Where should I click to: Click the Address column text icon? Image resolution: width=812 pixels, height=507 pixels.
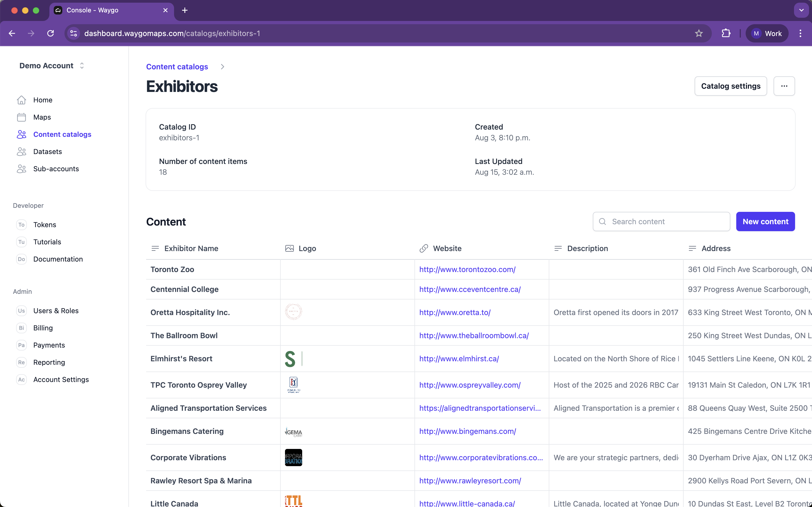coord(692,248)
